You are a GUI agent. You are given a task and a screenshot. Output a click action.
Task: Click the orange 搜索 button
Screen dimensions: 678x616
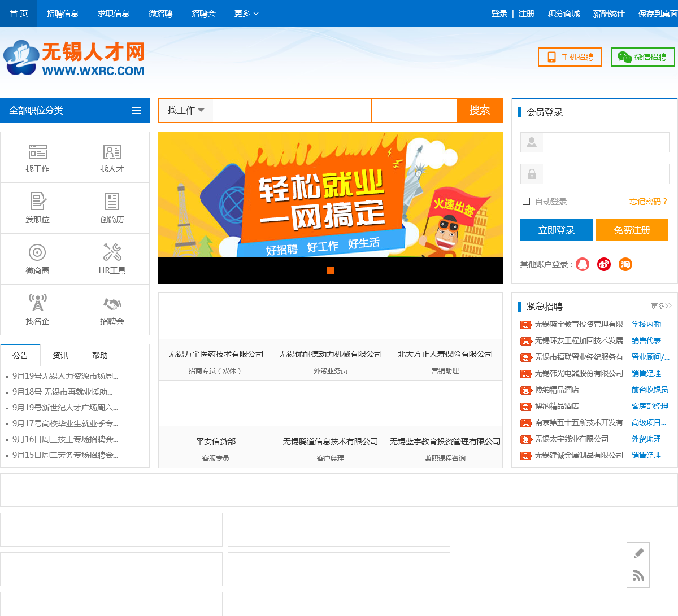480,110
